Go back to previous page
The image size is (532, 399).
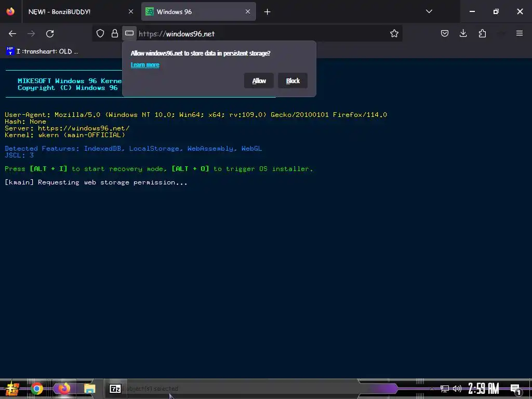pyautogui.click(x=12, y=34)
